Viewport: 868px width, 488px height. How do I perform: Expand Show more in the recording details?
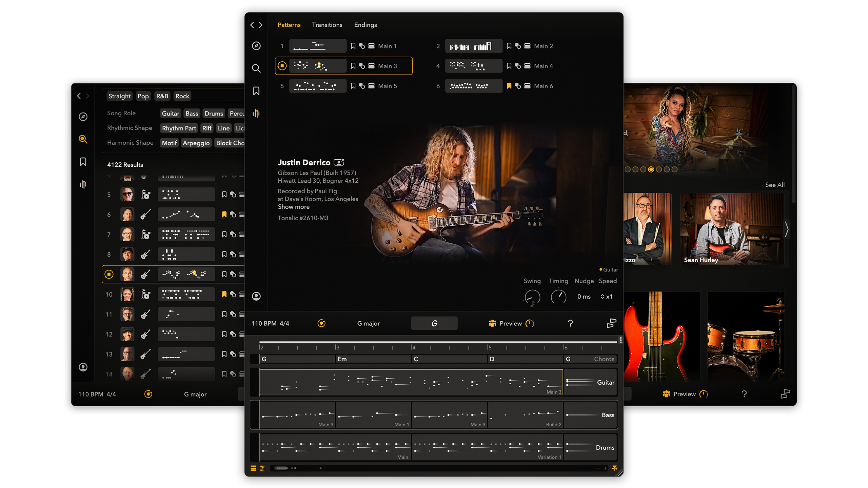coord(294,207)
